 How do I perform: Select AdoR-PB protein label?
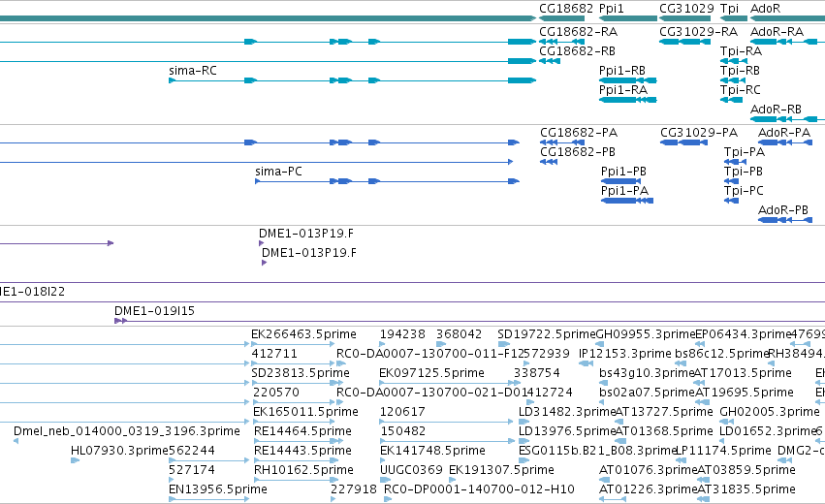pos(783,210)
